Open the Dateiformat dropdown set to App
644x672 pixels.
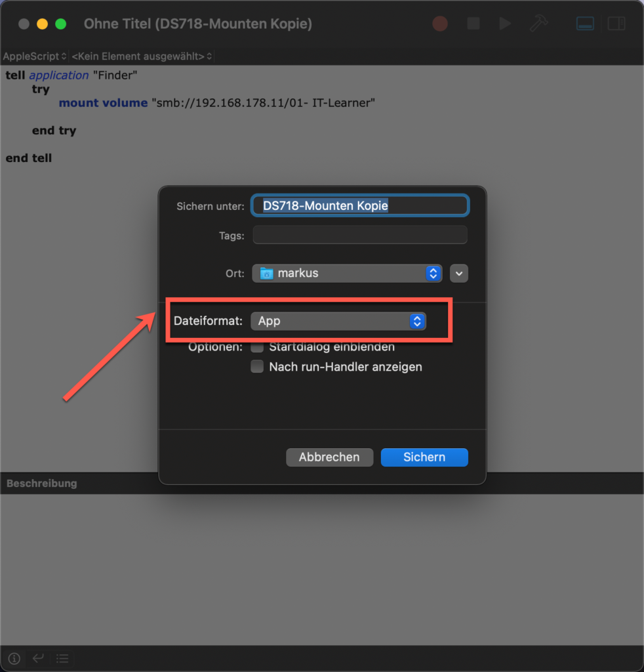point(338,321)
